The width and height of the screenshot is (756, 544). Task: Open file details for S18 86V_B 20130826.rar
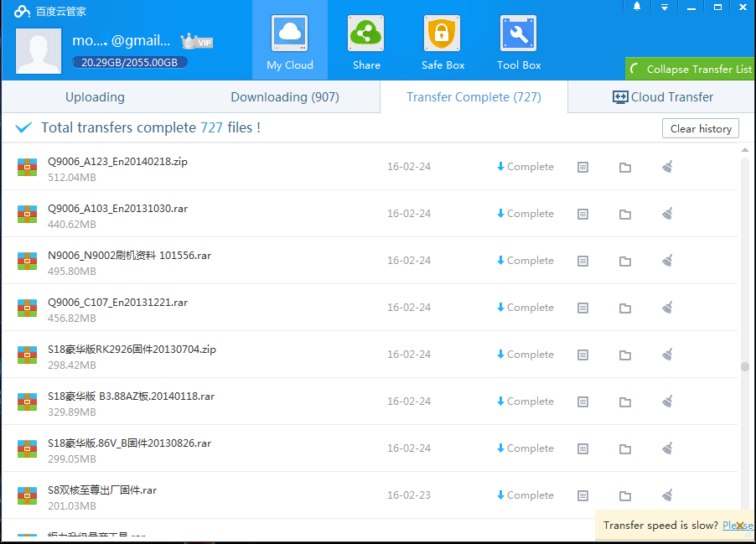pyautogui.click(x=583, y=449)
